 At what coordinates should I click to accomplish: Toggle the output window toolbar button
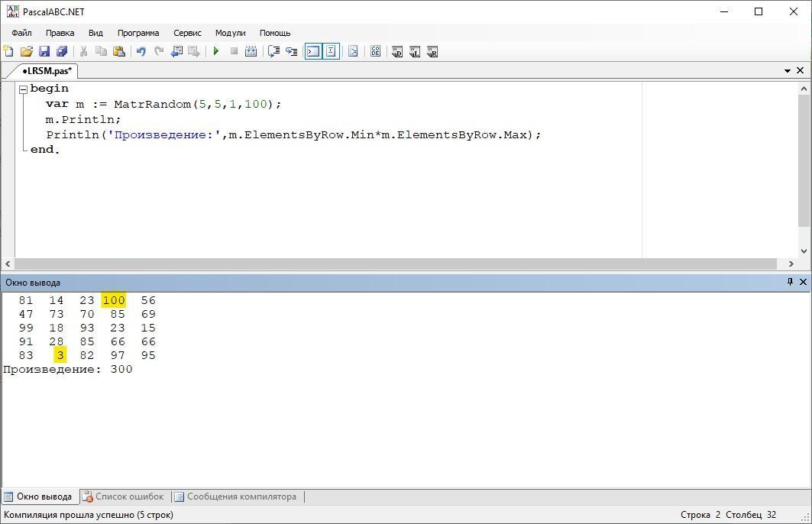[x=313, y=51]
